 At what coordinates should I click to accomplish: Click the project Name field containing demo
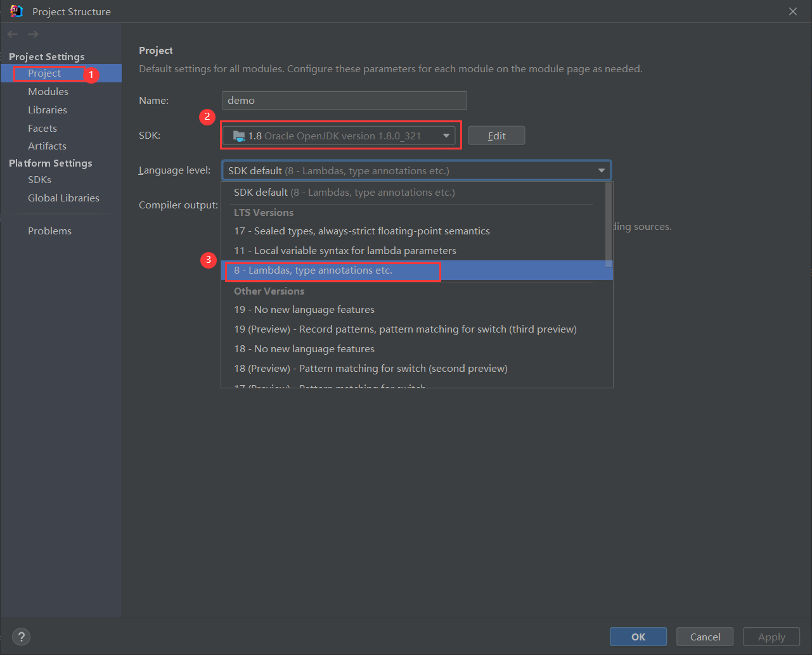click(344, 101)
